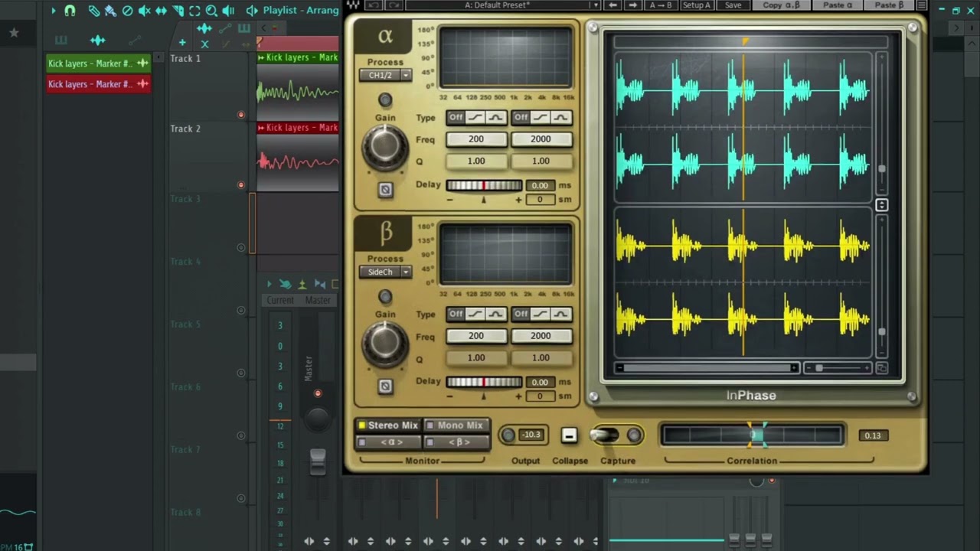This screenshot has width=980, height=551.
Task: Click the X icon in playlist header
Action: pyautogui.click(x=204, y=44)
